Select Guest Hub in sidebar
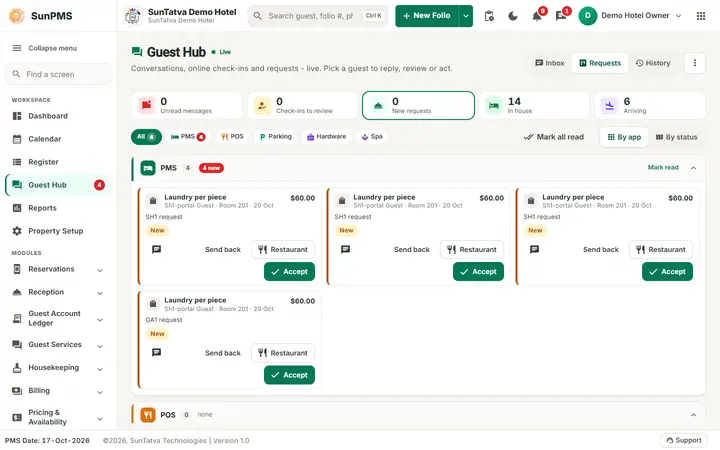The height and width of the screenshot is (450, 720). [58, 185]
